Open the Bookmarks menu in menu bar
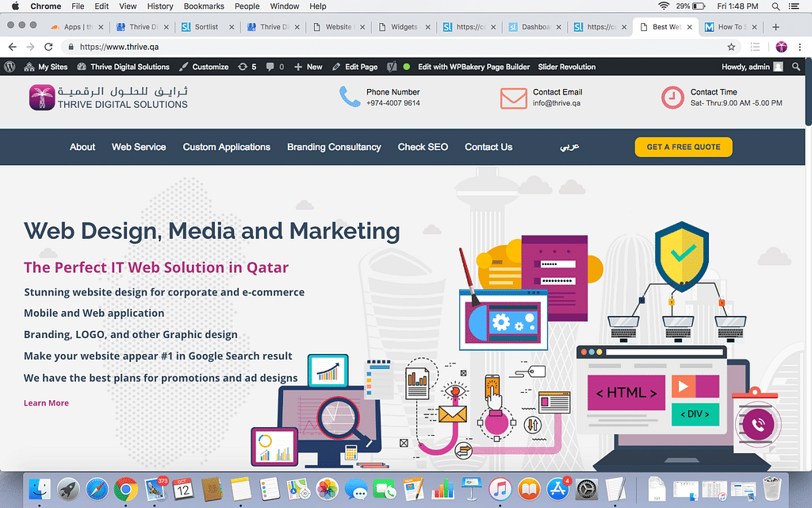This screenshot has height=508, width=812. (x=203, y=6)
